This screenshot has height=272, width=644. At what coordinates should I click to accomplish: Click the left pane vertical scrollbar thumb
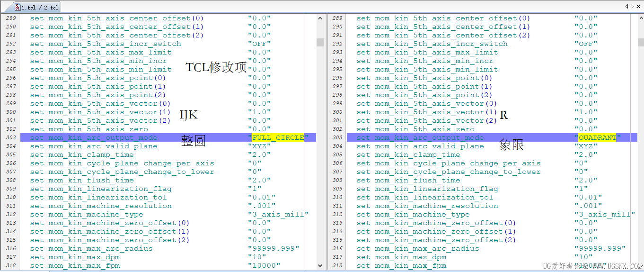click(320, 42)
